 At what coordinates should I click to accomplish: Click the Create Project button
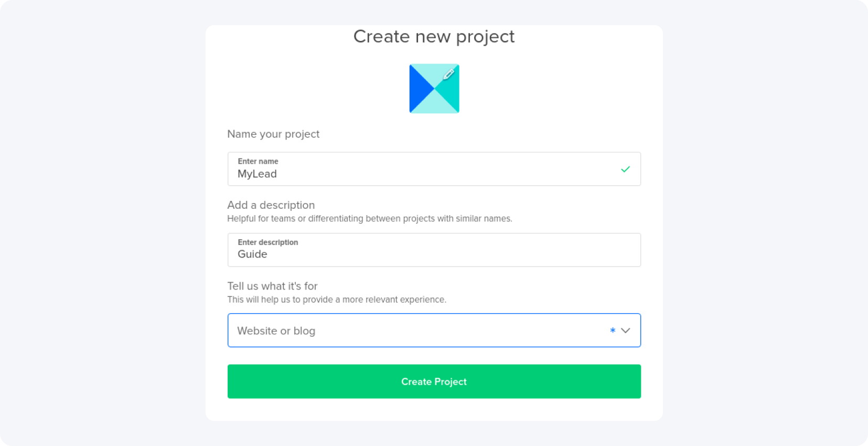click(x=434, y=381)
